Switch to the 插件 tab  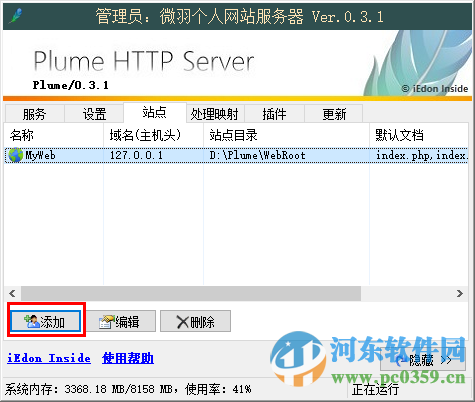(274, 114)
